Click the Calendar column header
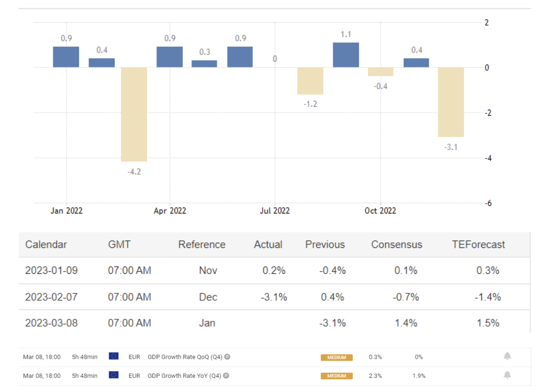Image resolution: width=544 pixels, height=392 pixels. click(x=46, y=244)
